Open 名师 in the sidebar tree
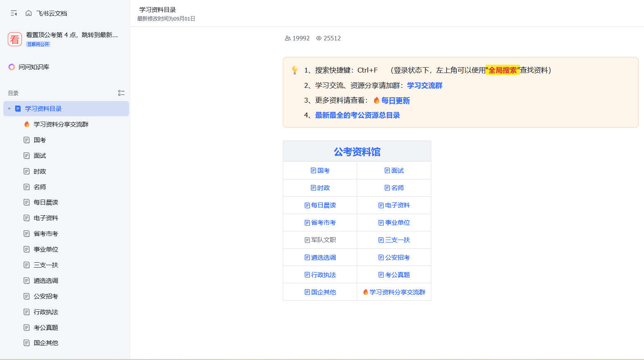Screen dimensions: 644x360 click(x=40, y=187)
